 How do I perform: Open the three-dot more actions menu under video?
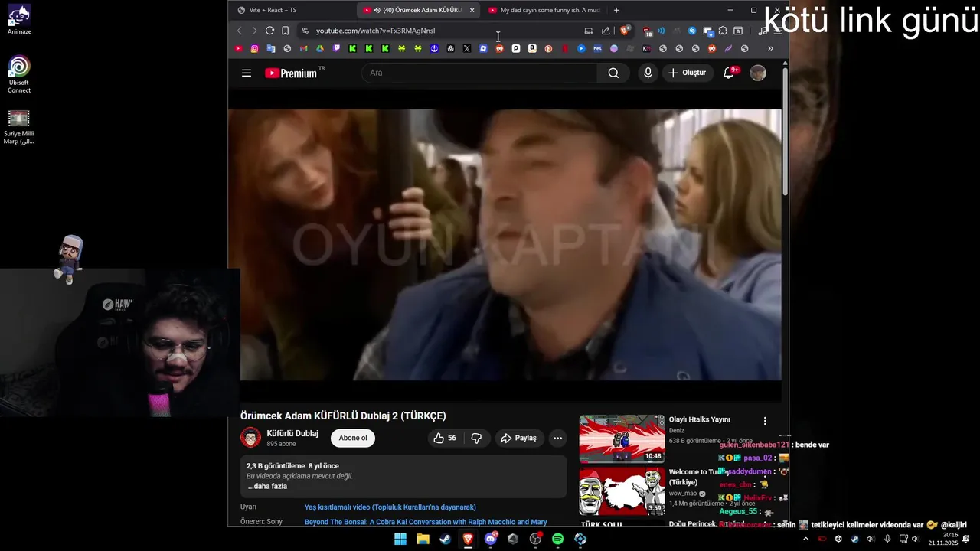coord(557,438)
